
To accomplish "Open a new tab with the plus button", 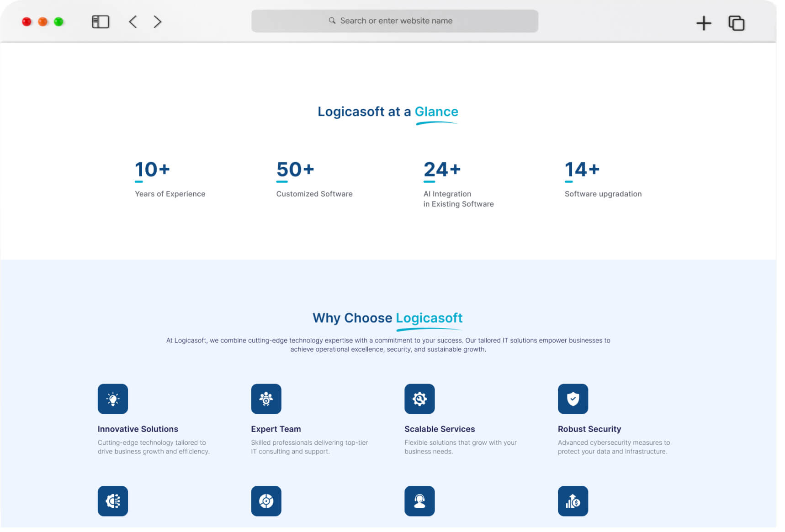I will pos(704,22).
